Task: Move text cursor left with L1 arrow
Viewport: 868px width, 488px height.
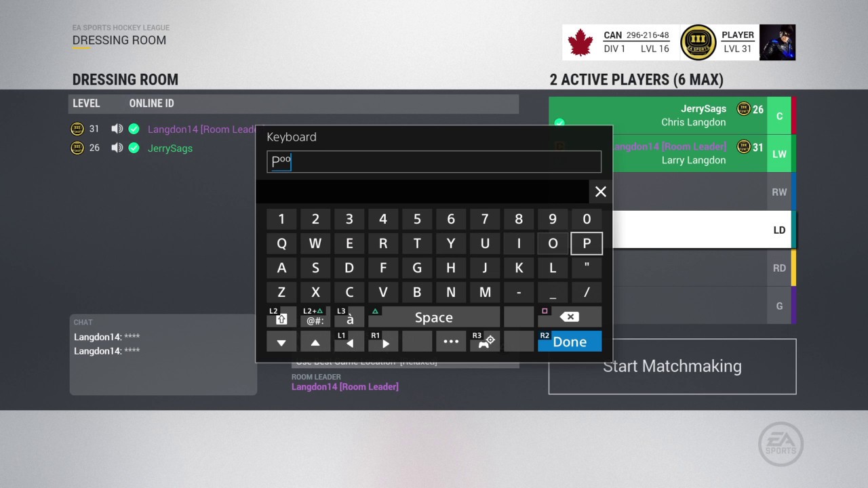Action: point(349,342)
